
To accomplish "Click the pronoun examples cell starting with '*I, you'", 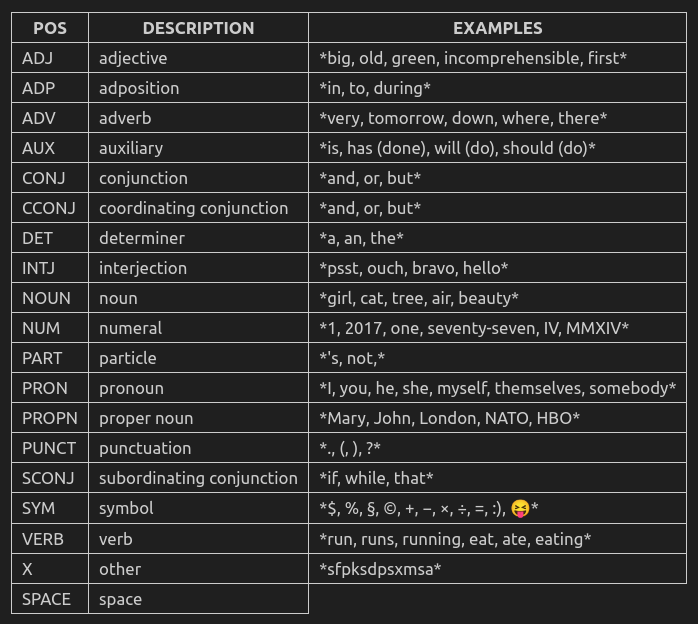I will (x=497, y=388).
